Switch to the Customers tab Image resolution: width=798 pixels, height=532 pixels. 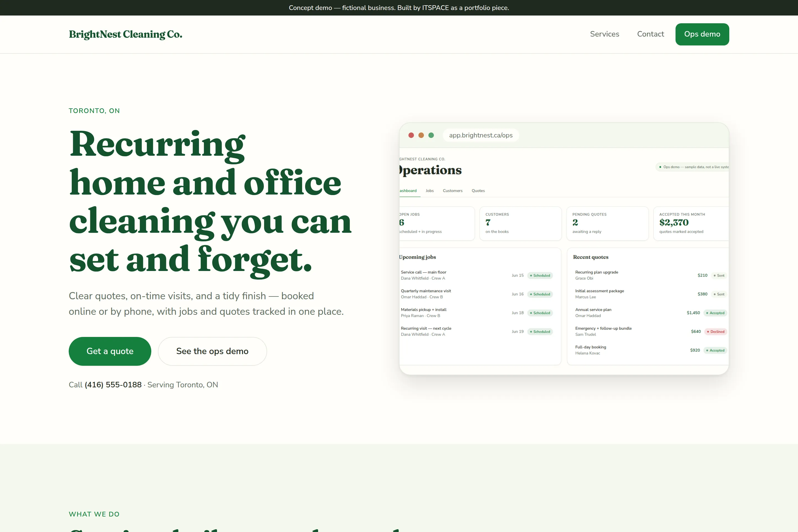pyautogui.click(x=452, y=191)
